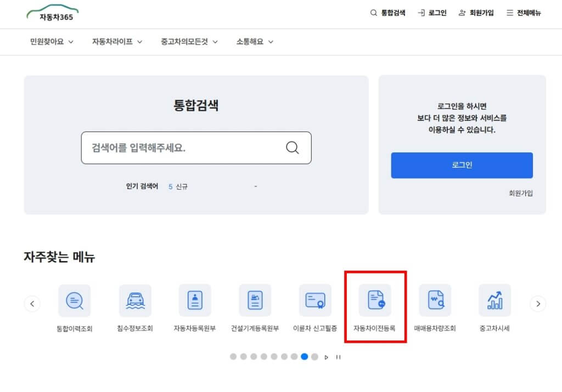Open the 중고차시세 chart icon

point(494,300)
